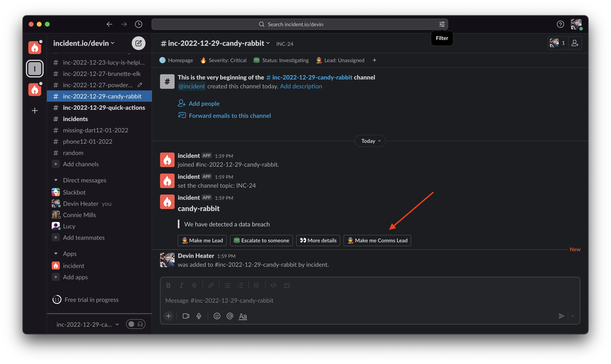Click the microphone audio clip icon
This screenshot has width=611, height=364.
[199, 316]
